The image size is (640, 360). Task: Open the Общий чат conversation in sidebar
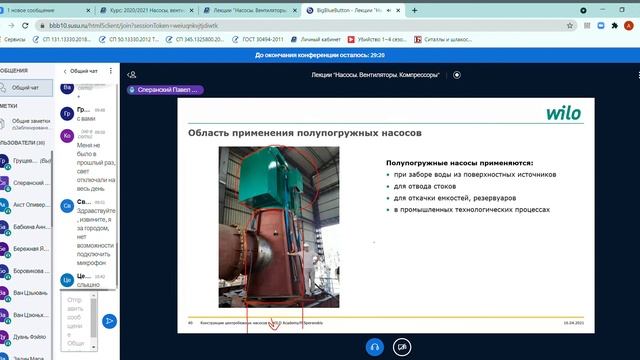pyautogui.click(x=26, y=88)
